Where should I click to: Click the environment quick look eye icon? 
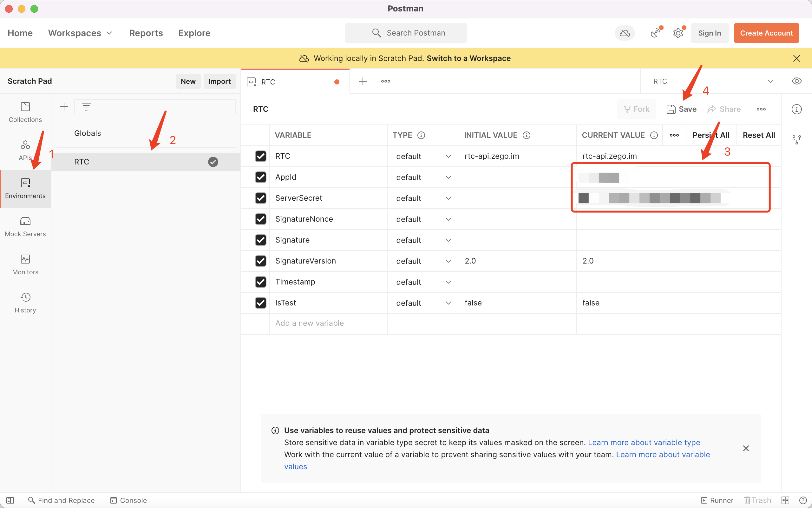pos(796,81)
